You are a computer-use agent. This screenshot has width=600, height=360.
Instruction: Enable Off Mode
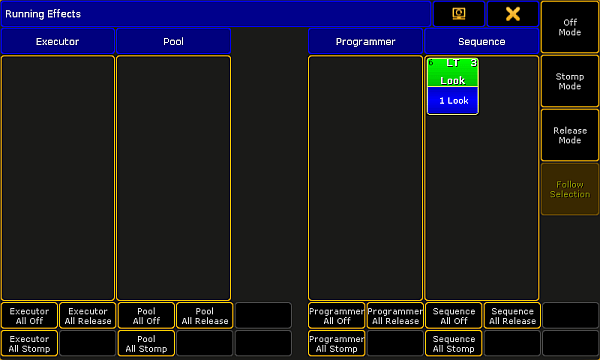click(x=570, y=27)
